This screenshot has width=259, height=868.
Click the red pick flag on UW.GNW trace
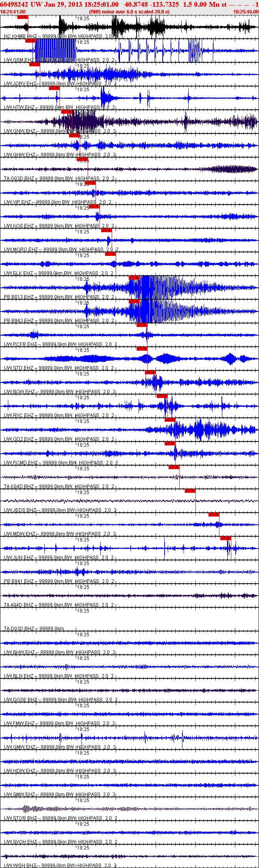coord(67,112)
